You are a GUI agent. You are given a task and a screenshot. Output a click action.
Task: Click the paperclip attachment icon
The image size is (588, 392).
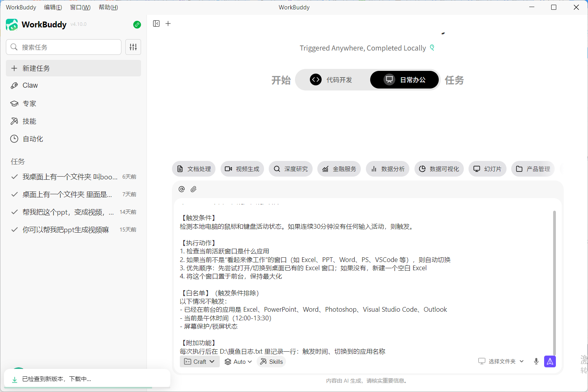coord(194,189)
